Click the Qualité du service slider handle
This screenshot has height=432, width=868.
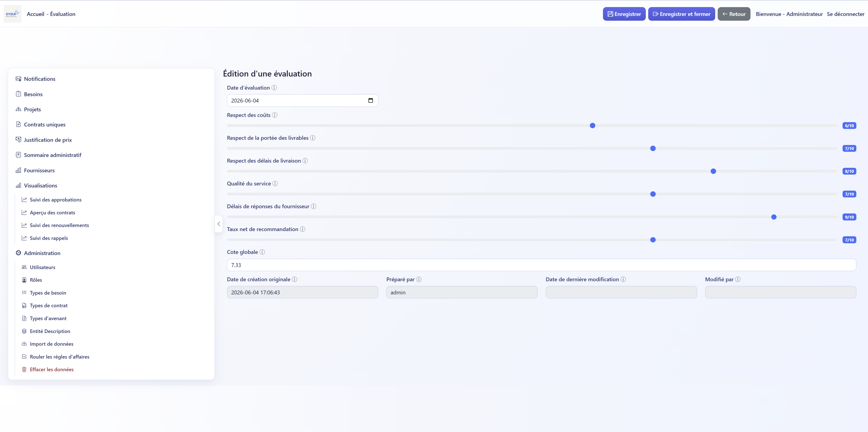click(653, 194)
